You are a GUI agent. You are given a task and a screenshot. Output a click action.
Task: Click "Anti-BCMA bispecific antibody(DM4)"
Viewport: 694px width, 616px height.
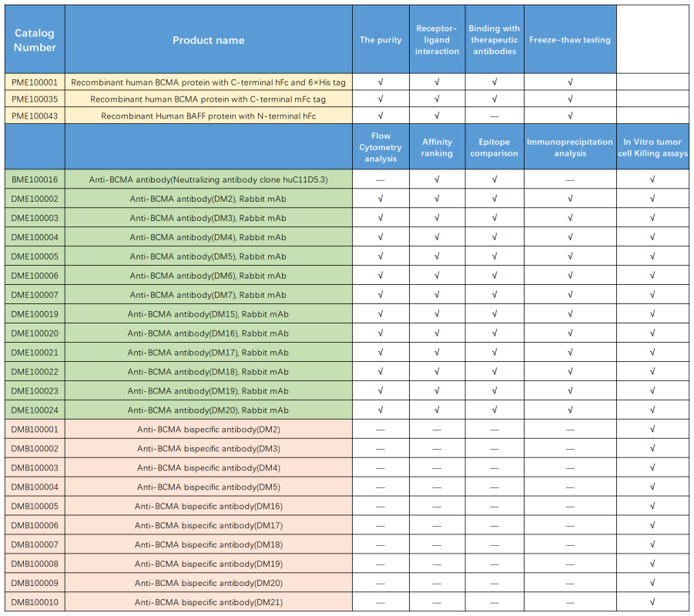[x=209, y=467]
